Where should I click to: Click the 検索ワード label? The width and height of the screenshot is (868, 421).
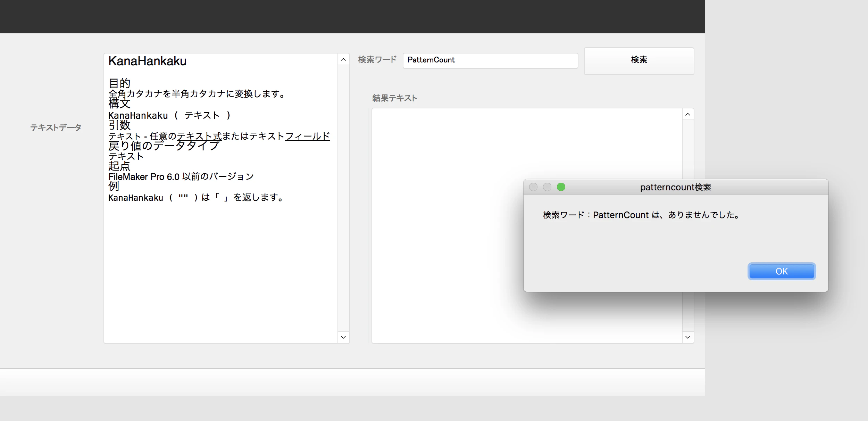(377, 59)
